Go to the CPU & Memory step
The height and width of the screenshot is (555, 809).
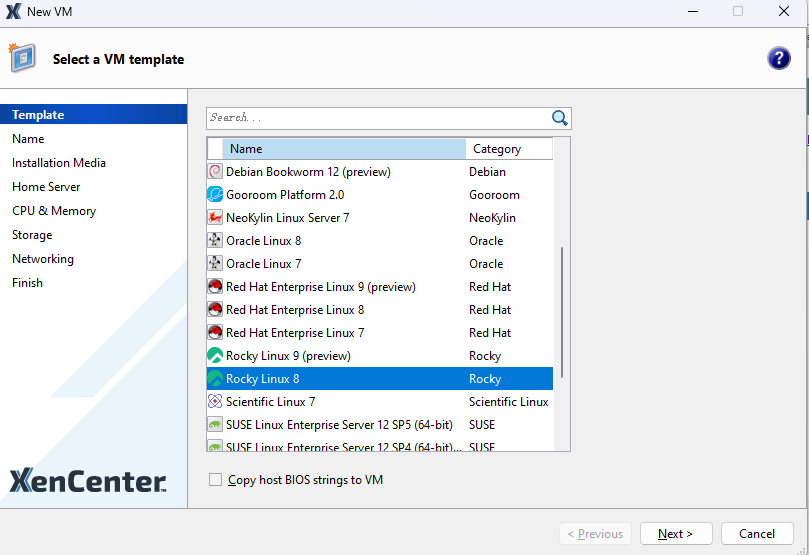[x=54, y=211]
